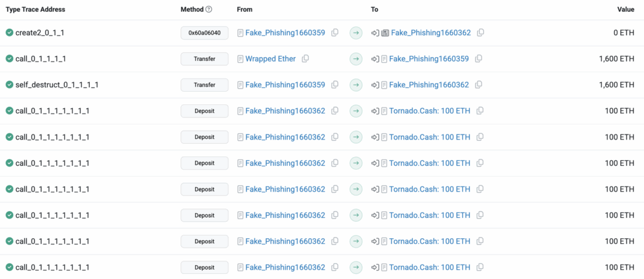This screenshot has width=644, height=279.
Task: Open Fake_Phishing1660359 recipient link in Wrapped Ether row
Action: pyautogui.click(x=429, y=58)
